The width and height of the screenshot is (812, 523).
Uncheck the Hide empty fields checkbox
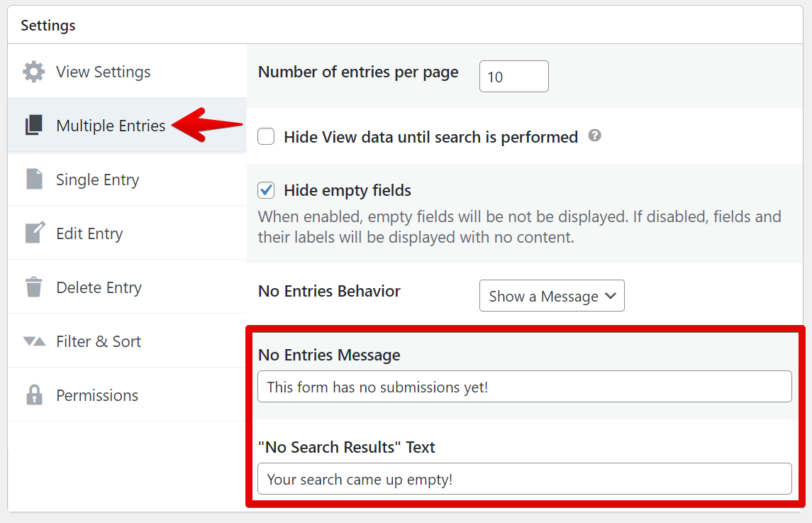click(266, 190)
